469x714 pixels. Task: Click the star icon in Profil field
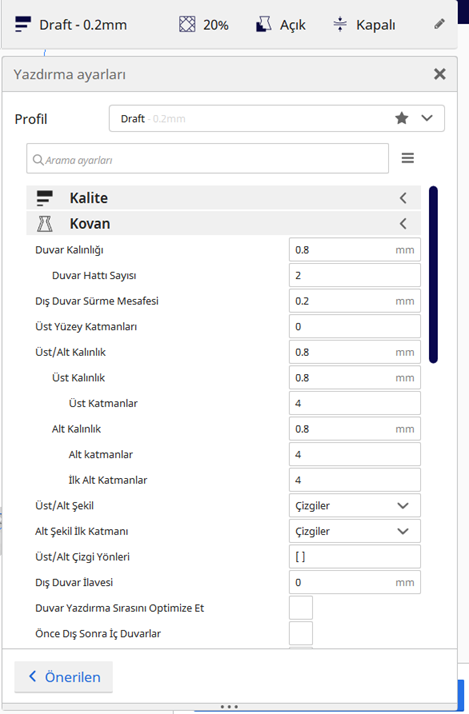point(402,118)
